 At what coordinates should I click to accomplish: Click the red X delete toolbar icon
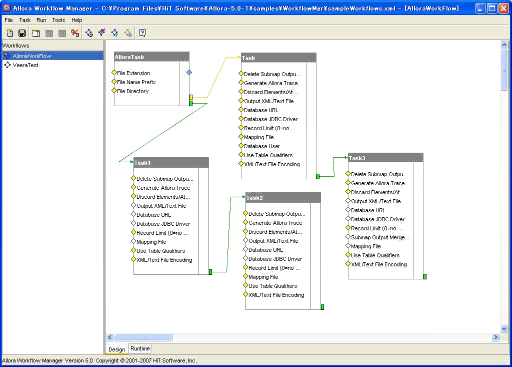(x=75, y=33)
